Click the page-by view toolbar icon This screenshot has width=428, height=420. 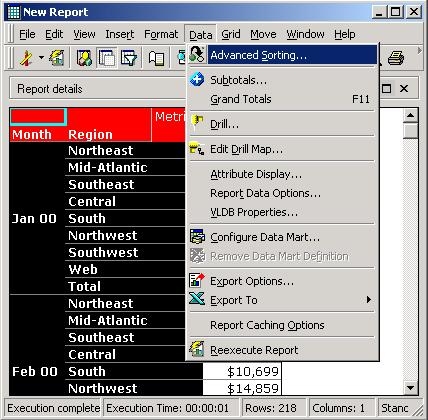point(107,59)
